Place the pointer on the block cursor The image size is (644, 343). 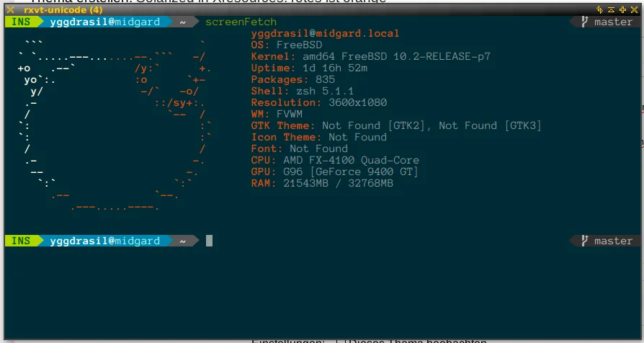click(209, 241)
